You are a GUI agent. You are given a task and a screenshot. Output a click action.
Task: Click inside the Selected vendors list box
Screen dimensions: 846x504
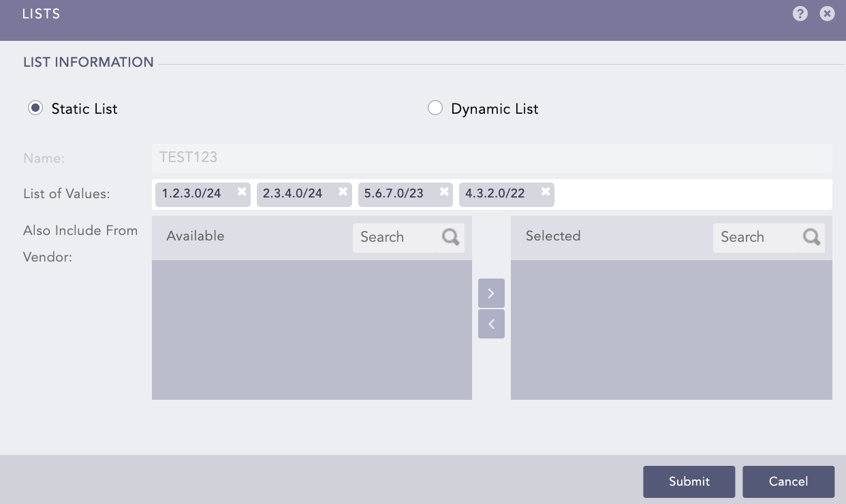(x=671, y=330)
